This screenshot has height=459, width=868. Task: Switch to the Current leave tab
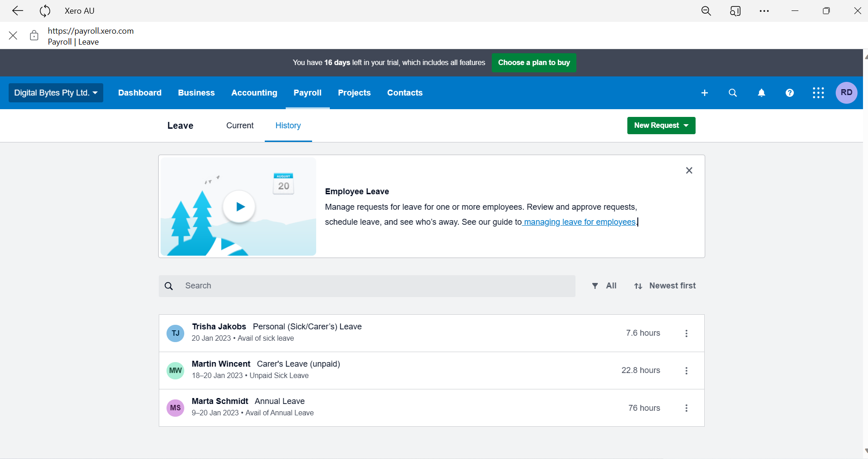[240, 126]
